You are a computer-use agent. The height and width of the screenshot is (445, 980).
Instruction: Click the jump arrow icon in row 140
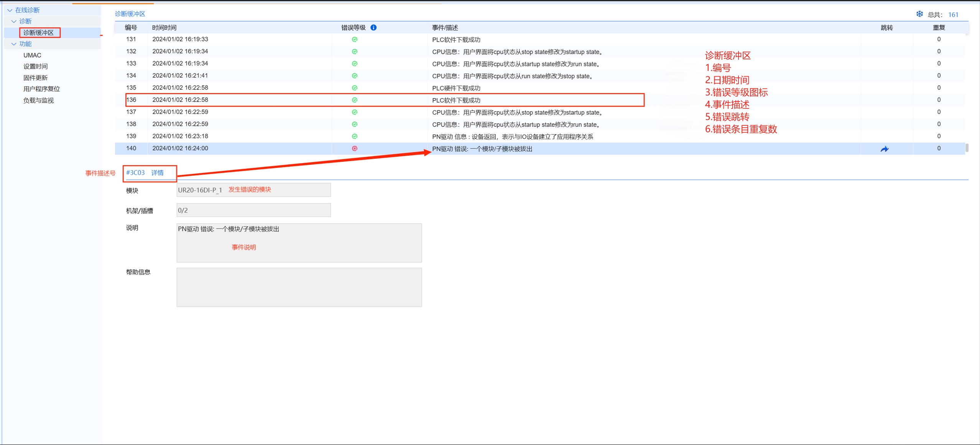coord(884,149)
